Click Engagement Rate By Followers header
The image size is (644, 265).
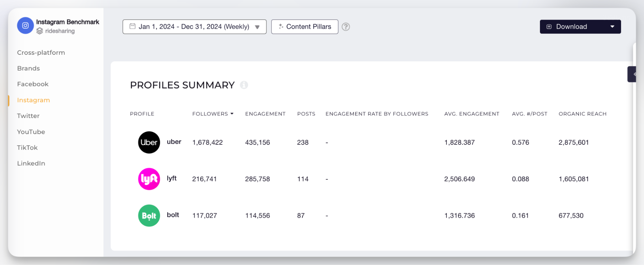coord(377,114)
